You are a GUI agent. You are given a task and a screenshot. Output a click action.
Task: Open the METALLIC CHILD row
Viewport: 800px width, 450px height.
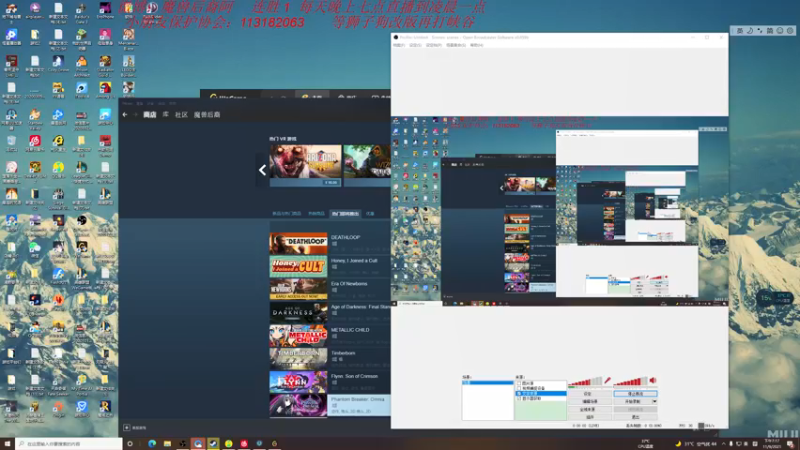coord(330,336)
